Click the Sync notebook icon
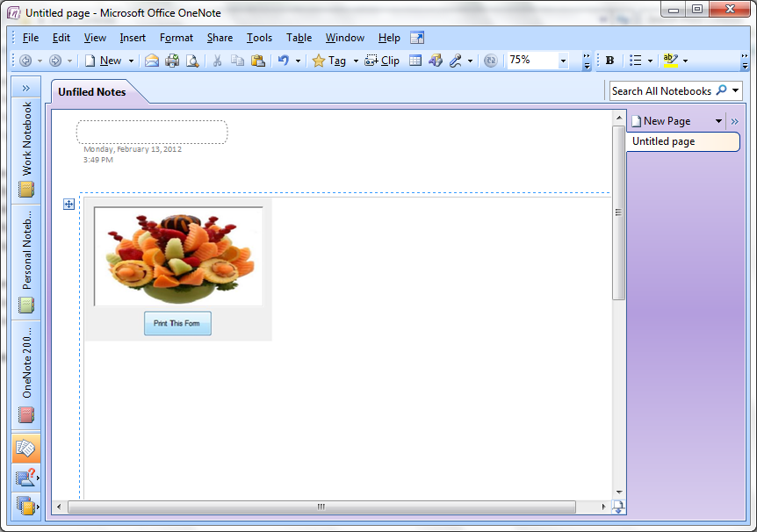The height and width of the screenshot is (532, 757). (x=491, y=61)
